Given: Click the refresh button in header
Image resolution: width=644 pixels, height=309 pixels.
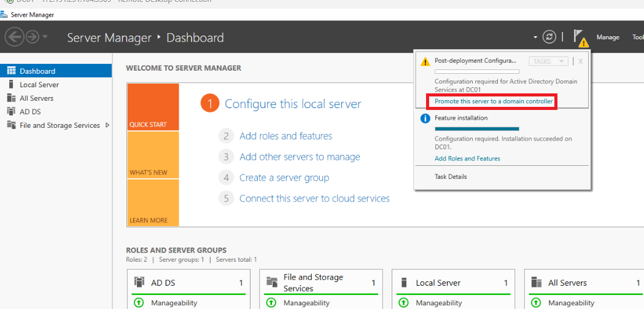Looking at the screenshot, I should click(x=549, y=37).
